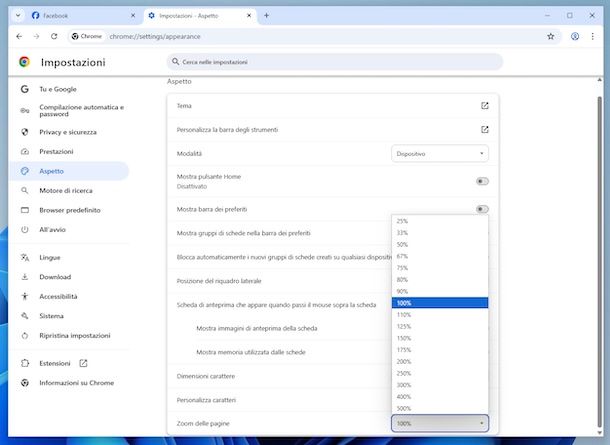Click the Sistema wrench icon
Viewport: 610px width, 445px height.
pyautogui.click(x=25, y=316)
